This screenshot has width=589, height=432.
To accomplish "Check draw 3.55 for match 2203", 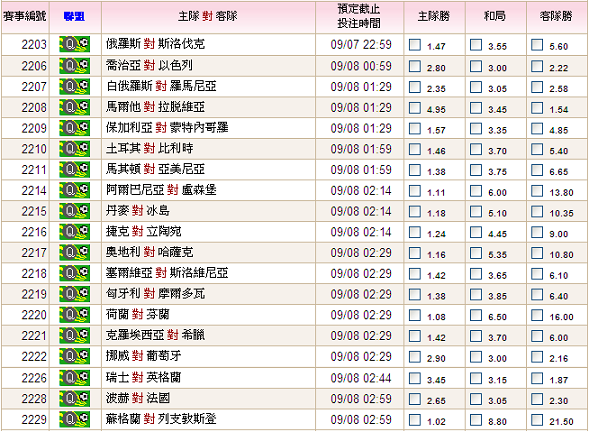I will [x=476, y=45].
